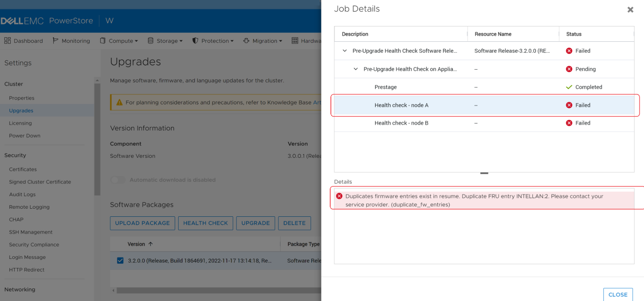Viewport: 644px width, 301px height.
Task: Open HTTP Redirect settings
Action: coord(26,270)
